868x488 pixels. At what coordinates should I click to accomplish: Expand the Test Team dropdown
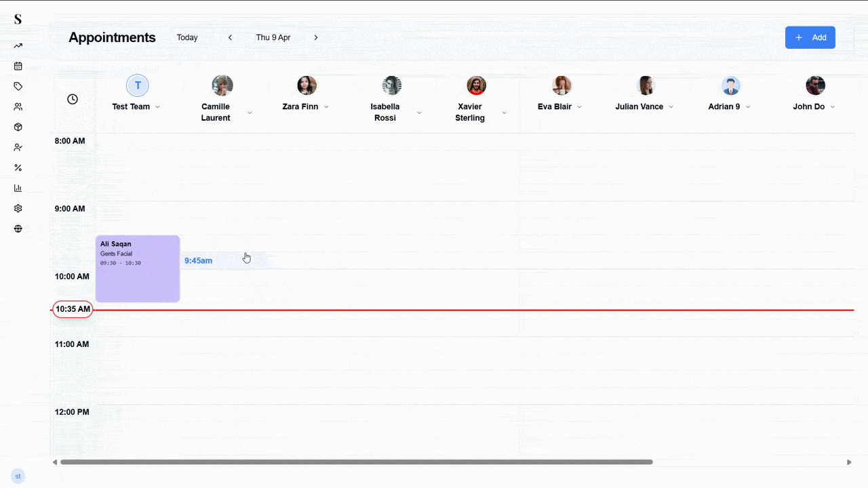(x=157, y=106)
